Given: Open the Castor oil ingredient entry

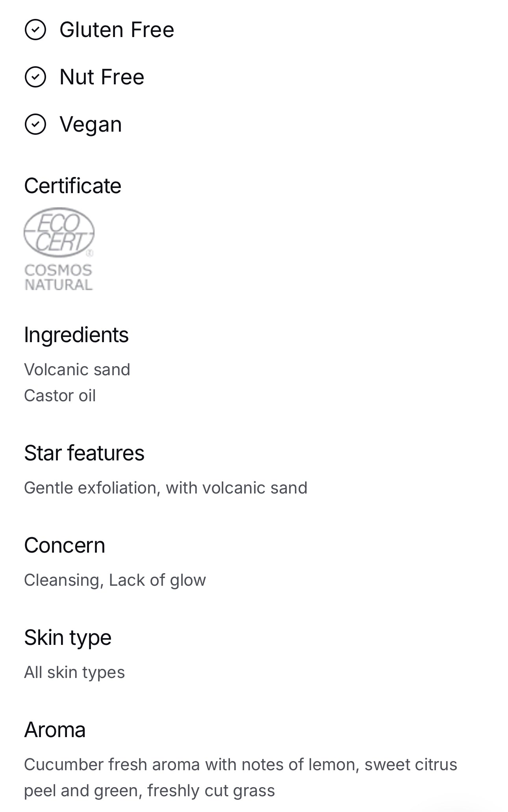Looking at the screenshot, I should [60, 396].
